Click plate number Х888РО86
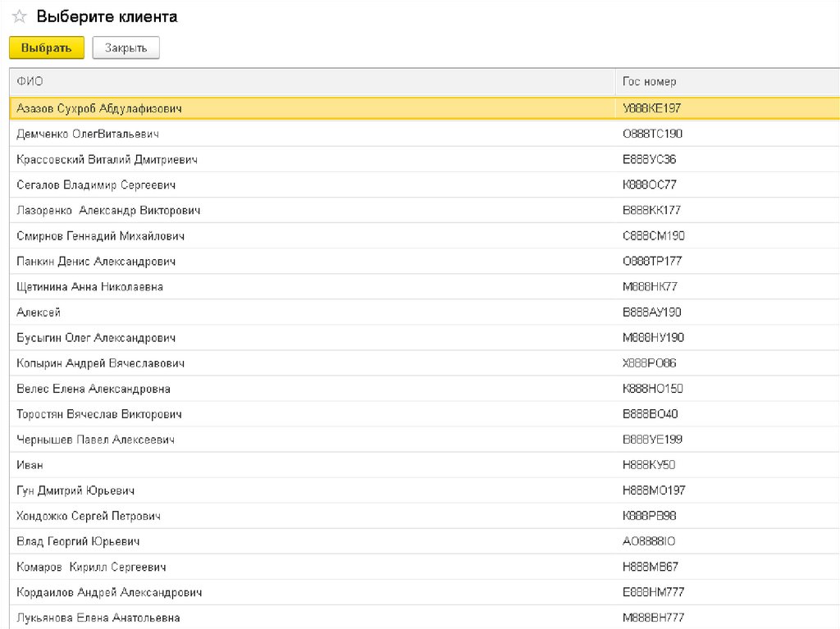The height and width of the screenshot is (629, 840). click(650, 362)
